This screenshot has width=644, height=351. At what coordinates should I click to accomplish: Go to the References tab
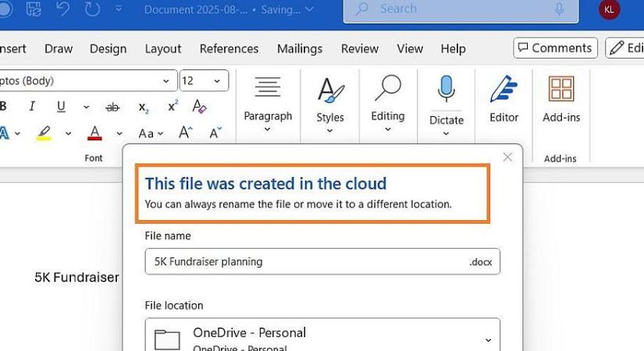click(x=229, y=48)
